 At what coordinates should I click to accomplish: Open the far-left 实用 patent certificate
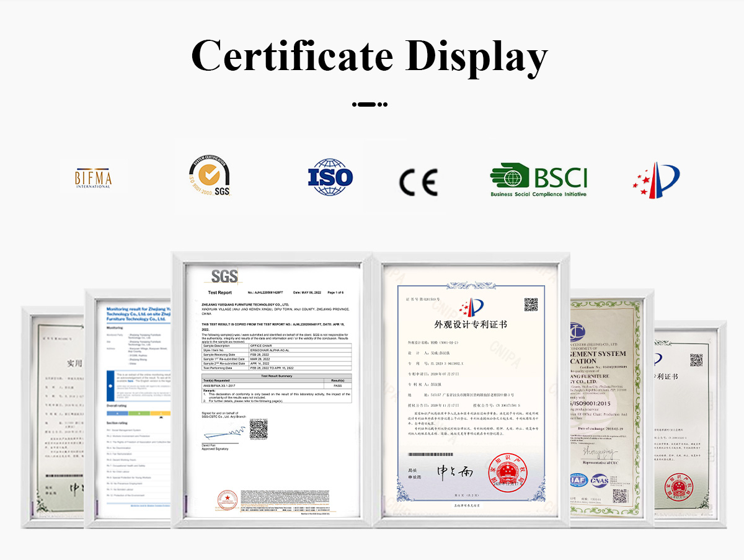coord(56,416)
